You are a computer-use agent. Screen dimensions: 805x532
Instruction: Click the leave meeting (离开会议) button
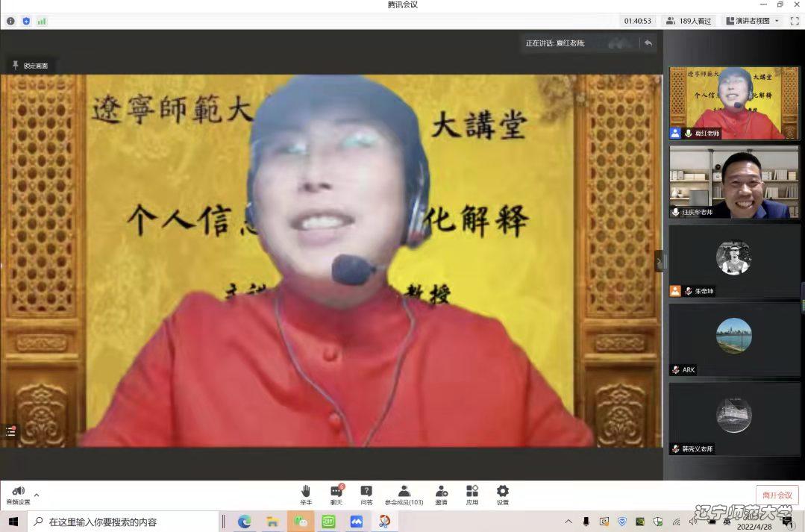click(x=777, y=495)
